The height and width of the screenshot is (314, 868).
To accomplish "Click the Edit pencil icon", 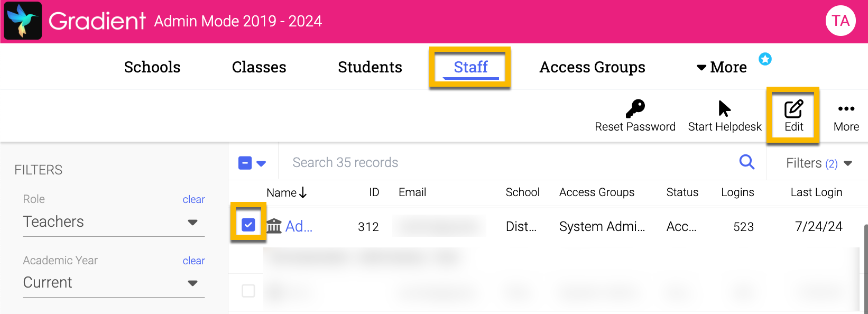I will point(793,109).
